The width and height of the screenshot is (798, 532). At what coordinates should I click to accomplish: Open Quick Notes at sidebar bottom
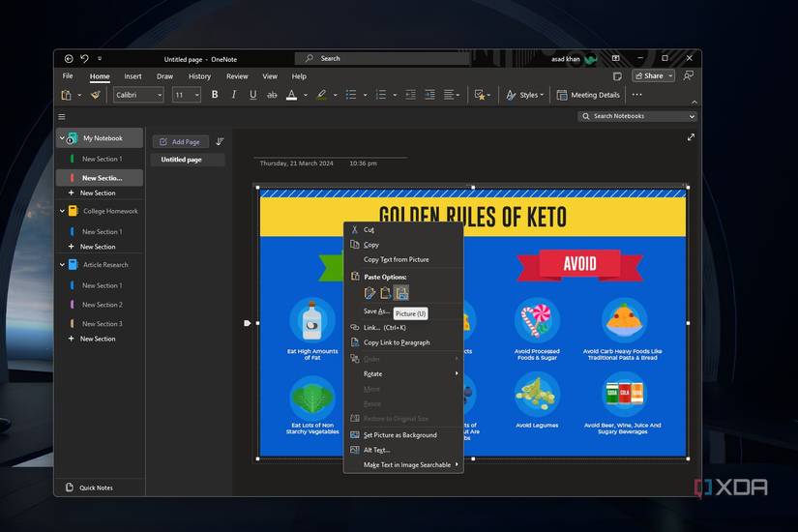coord(90,488)
